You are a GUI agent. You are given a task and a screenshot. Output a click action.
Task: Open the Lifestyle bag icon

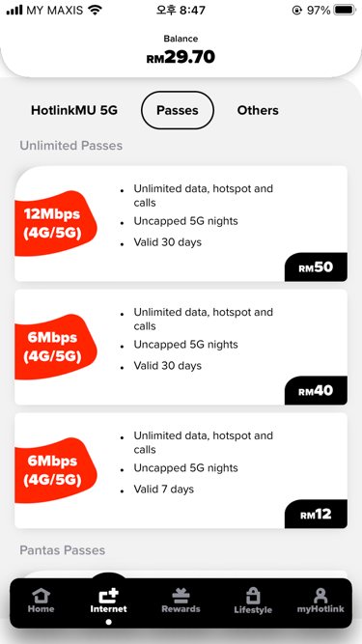click(x=253, y=596)
